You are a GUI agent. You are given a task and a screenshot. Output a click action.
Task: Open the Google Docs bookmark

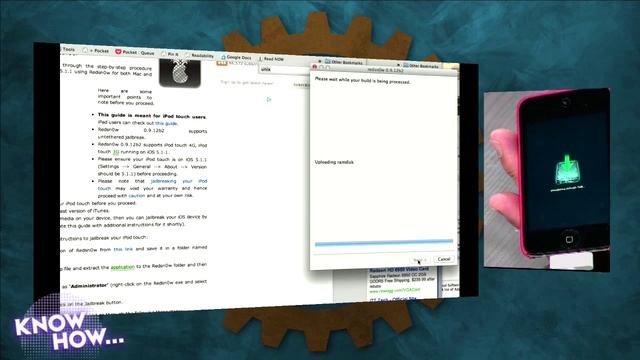click(x=236, y=58)
